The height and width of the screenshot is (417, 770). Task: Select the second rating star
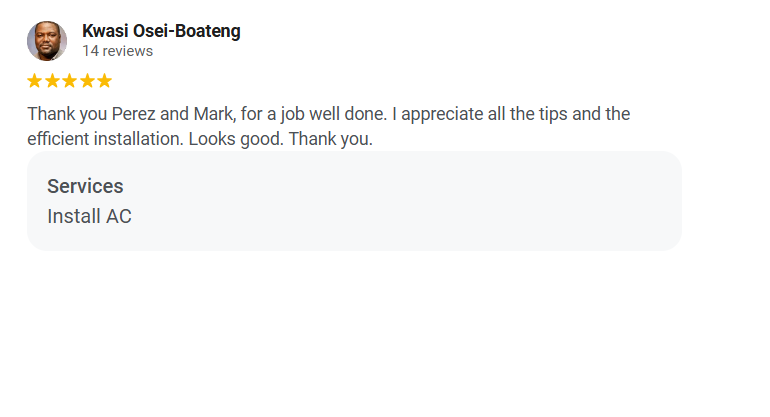pos(52,81)
